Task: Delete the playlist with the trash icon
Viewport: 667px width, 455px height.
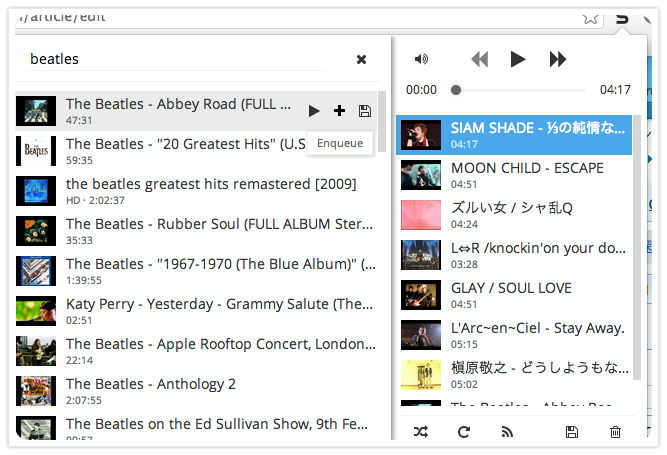Action: coord(615,432)
